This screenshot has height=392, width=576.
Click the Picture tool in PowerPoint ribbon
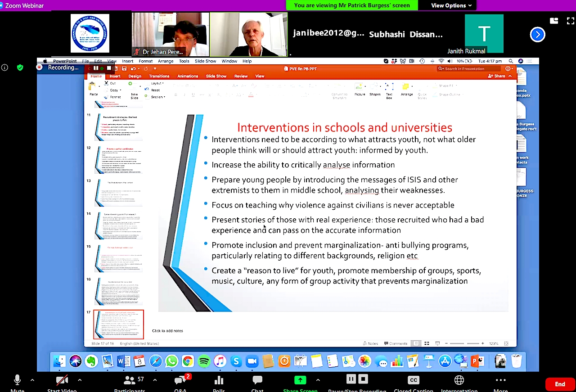tap(360, 89)
